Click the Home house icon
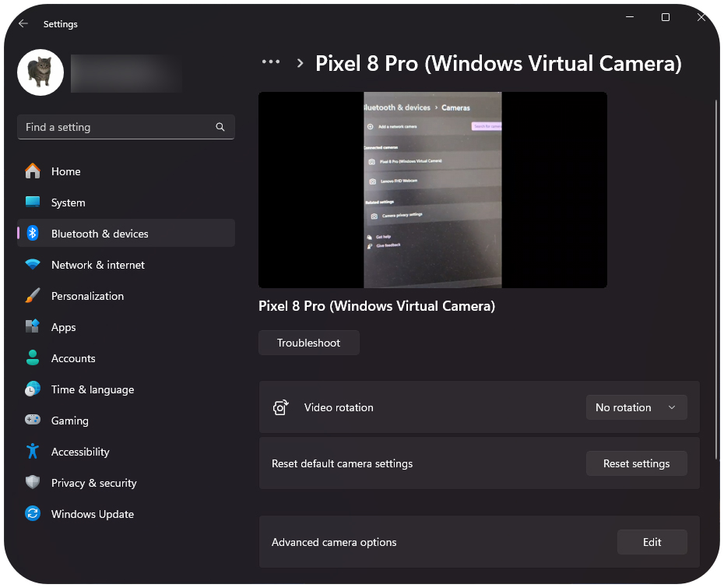This screenshot has width=724, height=588. click(x=33, y=171)
